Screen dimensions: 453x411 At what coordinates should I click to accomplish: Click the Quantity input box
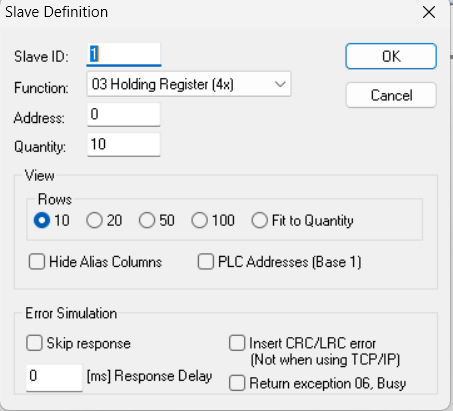(x=124, y=144)
